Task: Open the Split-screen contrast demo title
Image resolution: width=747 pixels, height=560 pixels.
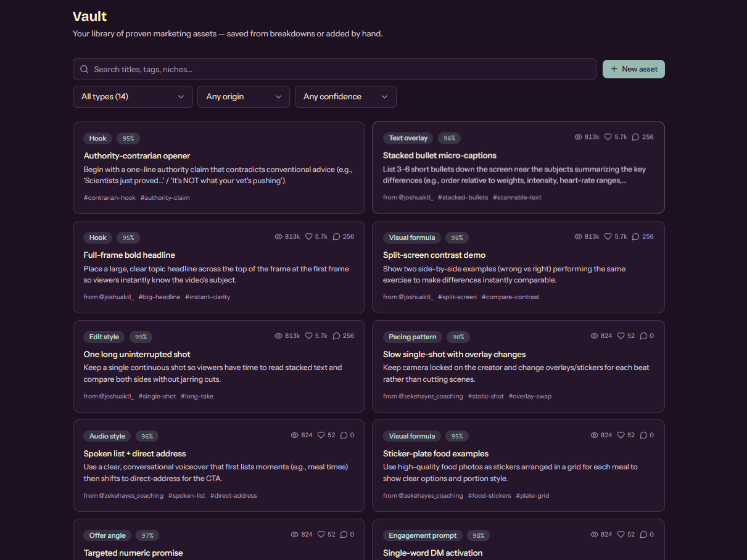Action: pos(434,255)
